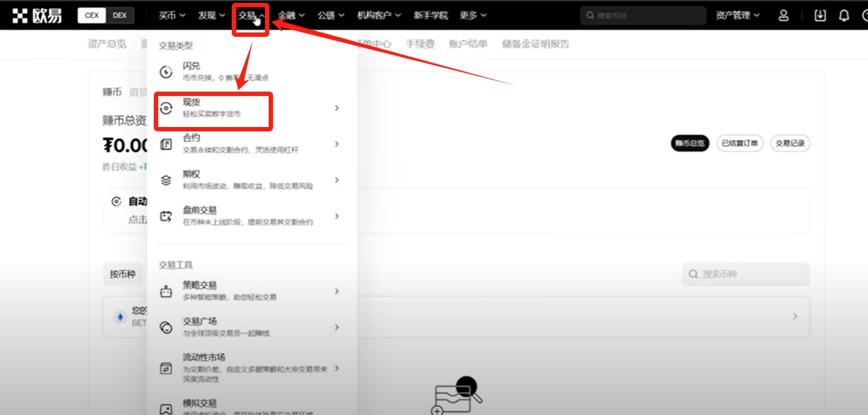Open the 新手学院 link
868x415 pixels.
click(x=430, y=15)
